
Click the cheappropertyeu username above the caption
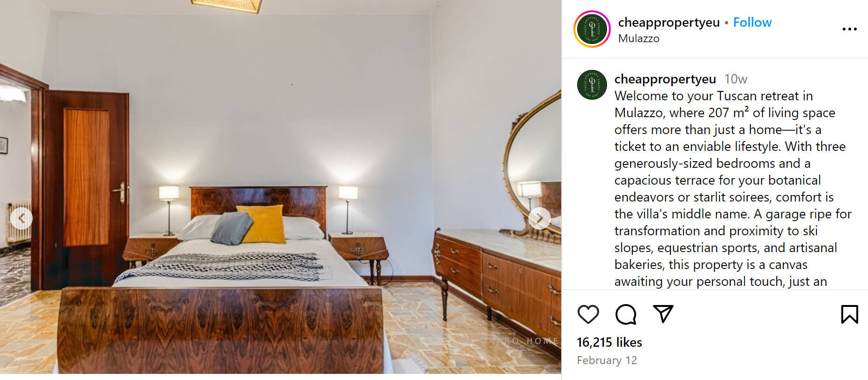click(x=665, y=79)
